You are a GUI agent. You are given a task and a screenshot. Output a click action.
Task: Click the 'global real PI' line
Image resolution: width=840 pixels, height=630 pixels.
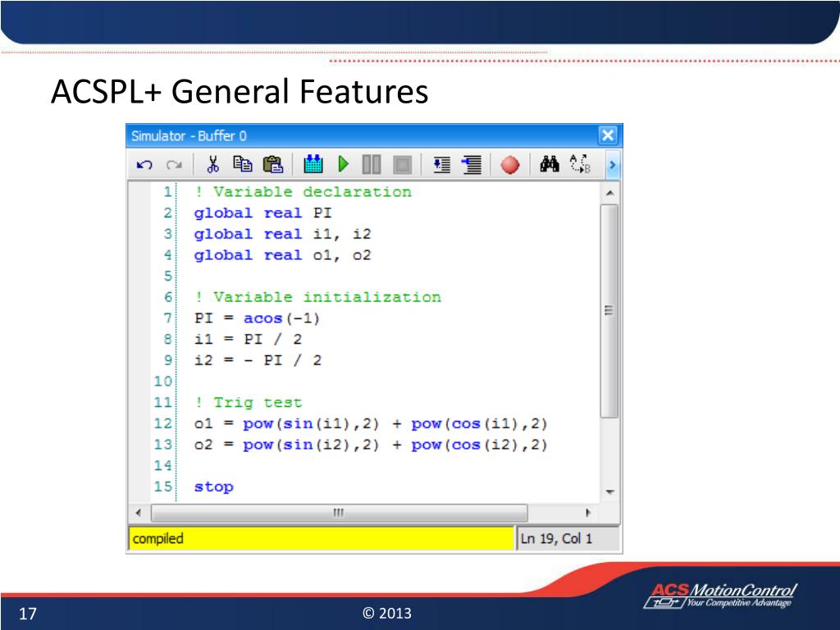pos(263,213)
